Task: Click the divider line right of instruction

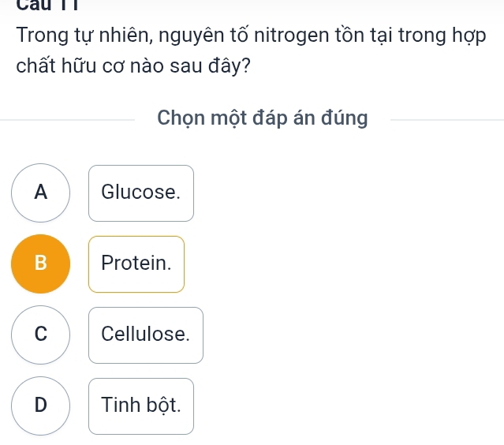Action: [x=446, y=120]
